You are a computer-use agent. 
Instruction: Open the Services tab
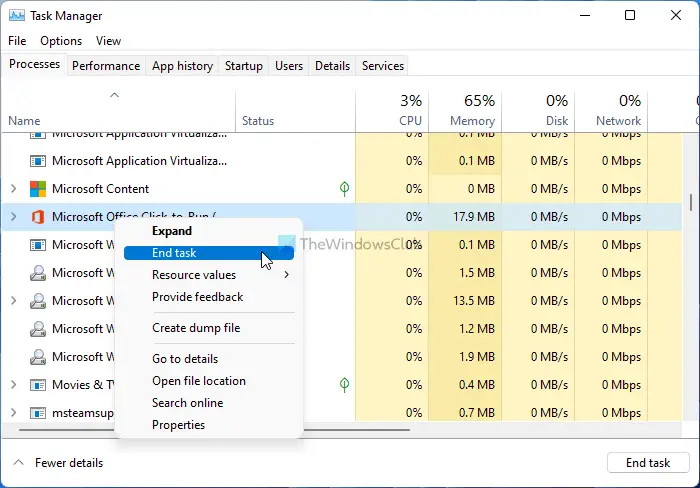pyautogui.click(x=383, y=66)
